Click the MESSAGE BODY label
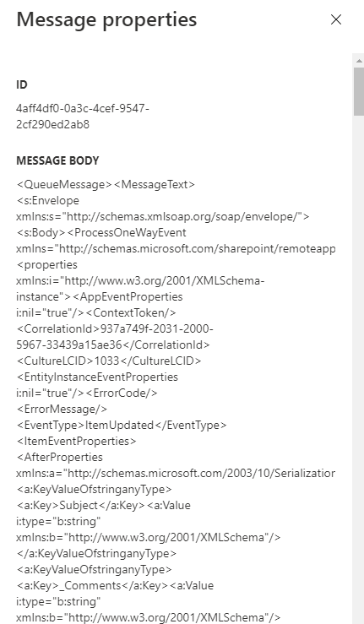 click(x=57, y=160)
